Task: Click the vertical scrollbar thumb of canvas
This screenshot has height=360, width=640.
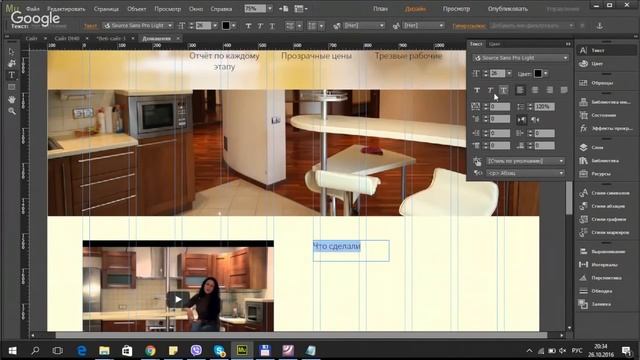Action: pos(569,198)
